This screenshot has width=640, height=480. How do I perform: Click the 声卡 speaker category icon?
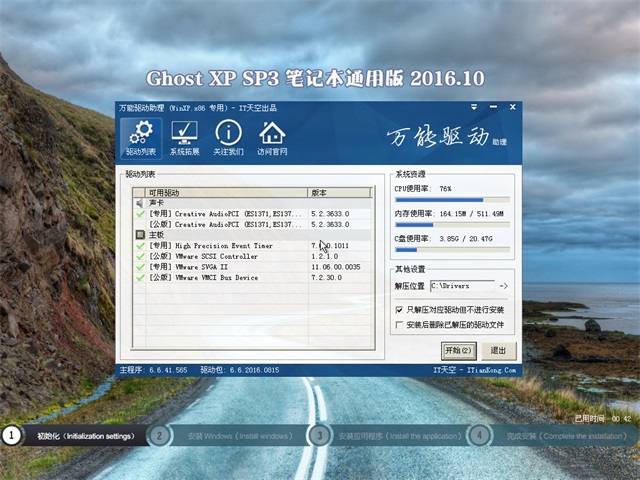pos(140,203)
